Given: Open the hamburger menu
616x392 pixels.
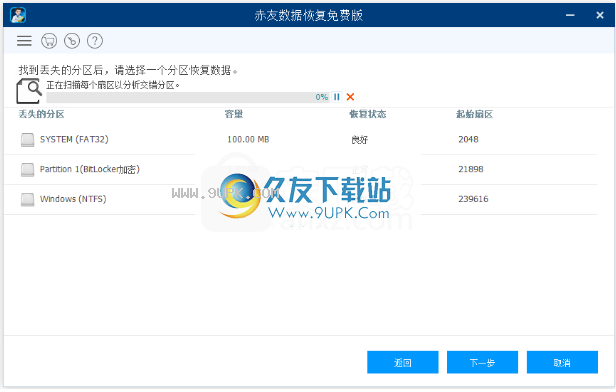Looking at the screenshot, I should coord(24,41).
